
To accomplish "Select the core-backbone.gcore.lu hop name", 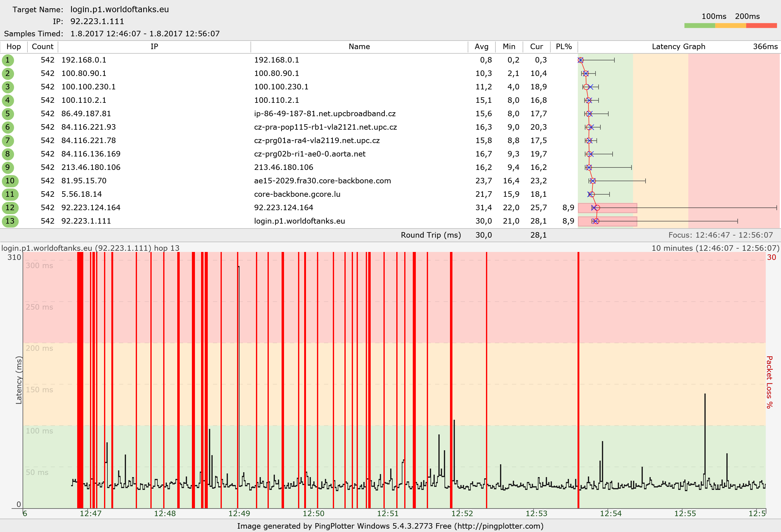I will [x=297, y=194].
